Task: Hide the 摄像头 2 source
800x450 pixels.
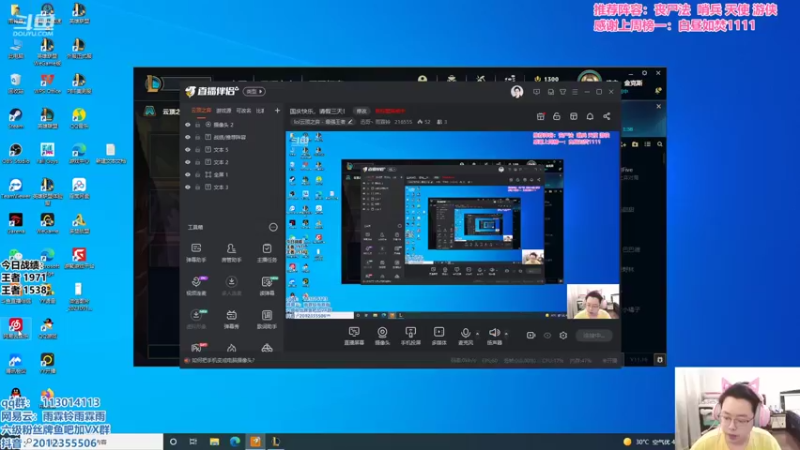Action: [x=188, y=124]
